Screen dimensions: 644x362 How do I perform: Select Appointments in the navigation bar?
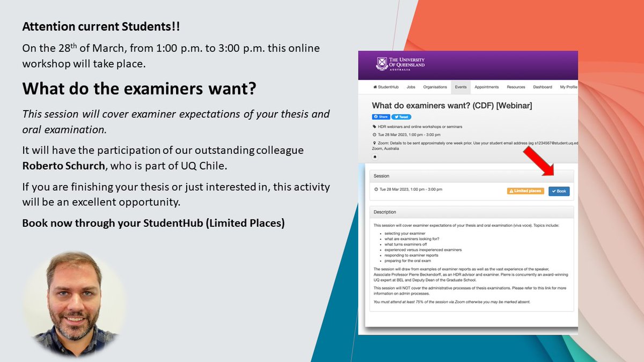(x=486, y=87)
